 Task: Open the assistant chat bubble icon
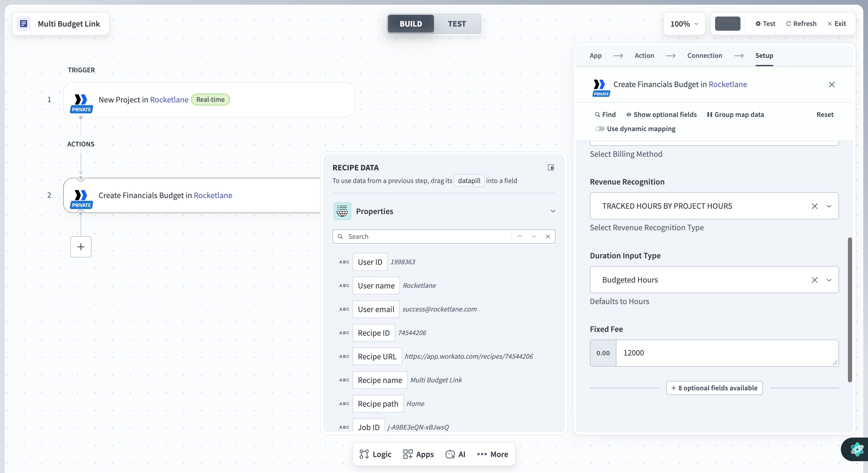pos(856,449)
